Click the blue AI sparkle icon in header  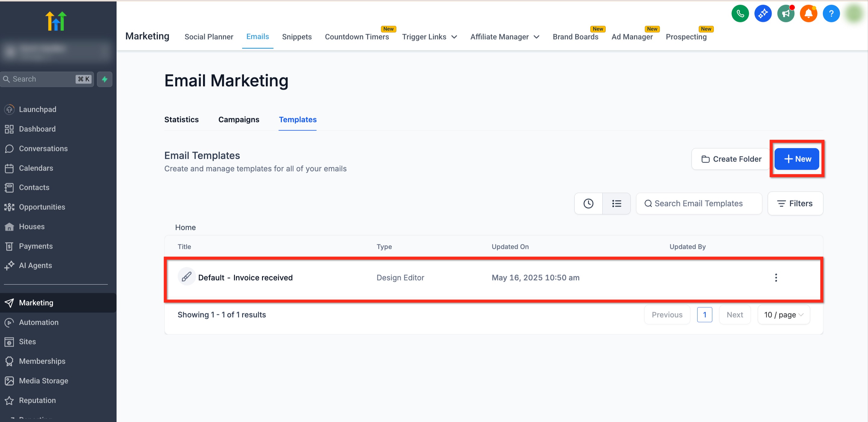pos(763,14)
